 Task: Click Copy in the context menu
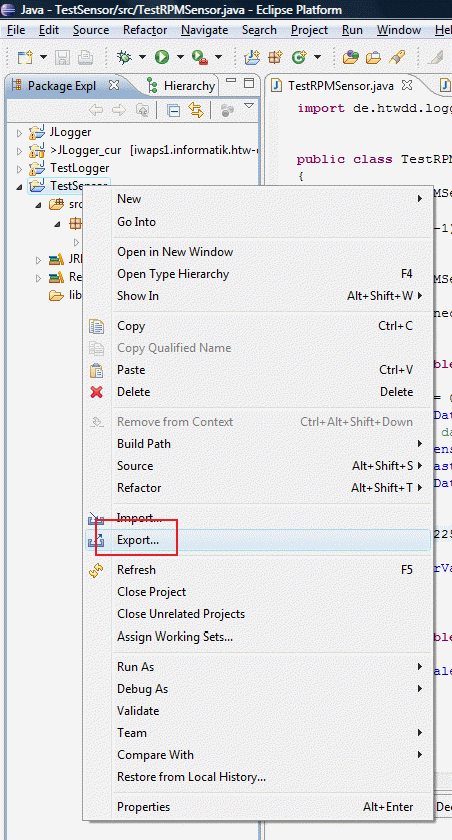click(x=259, y=326)
